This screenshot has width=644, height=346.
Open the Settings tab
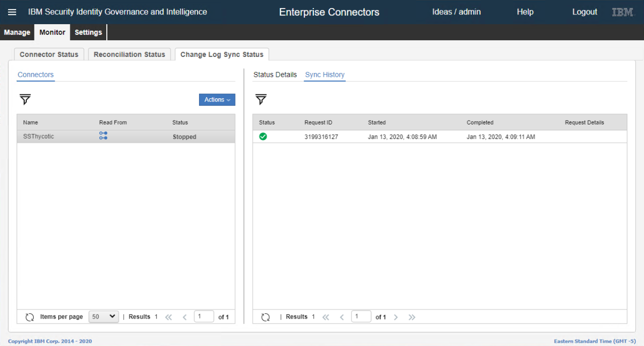pyautogui.click(x=88, y=32)
